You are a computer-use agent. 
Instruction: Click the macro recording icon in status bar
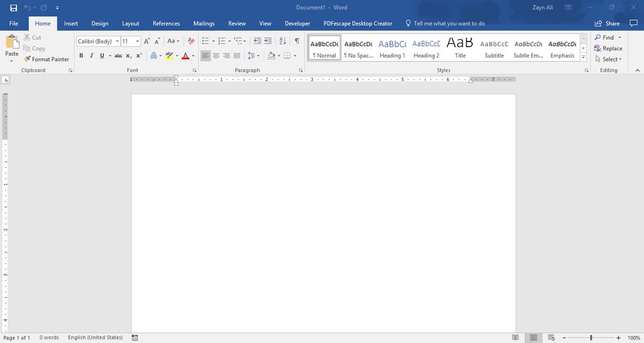[135, 338]
